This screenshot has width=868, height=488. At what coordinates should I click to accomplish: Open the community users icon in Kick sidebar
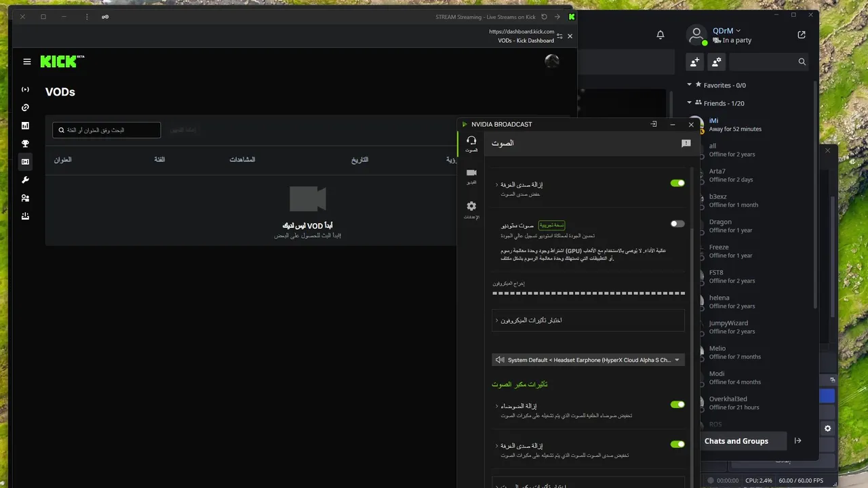pyautogui.click(x=25, y=198)
